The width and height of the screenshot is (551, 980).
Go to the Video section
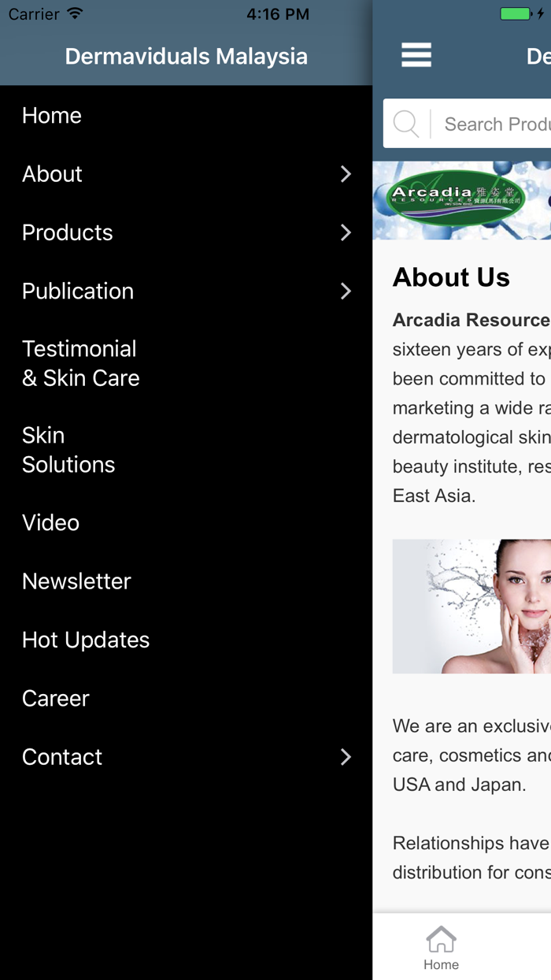click(x=186, y=522)
